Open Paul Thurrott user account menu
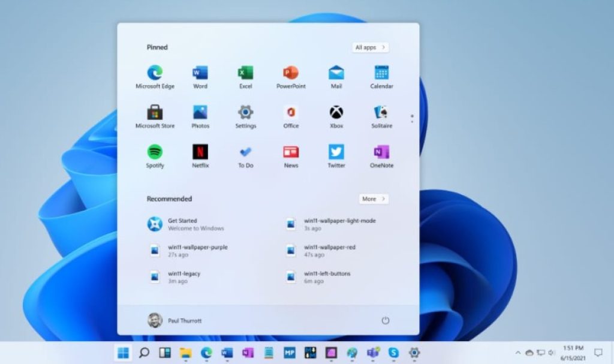614x364 pixels. click(174, 320)
